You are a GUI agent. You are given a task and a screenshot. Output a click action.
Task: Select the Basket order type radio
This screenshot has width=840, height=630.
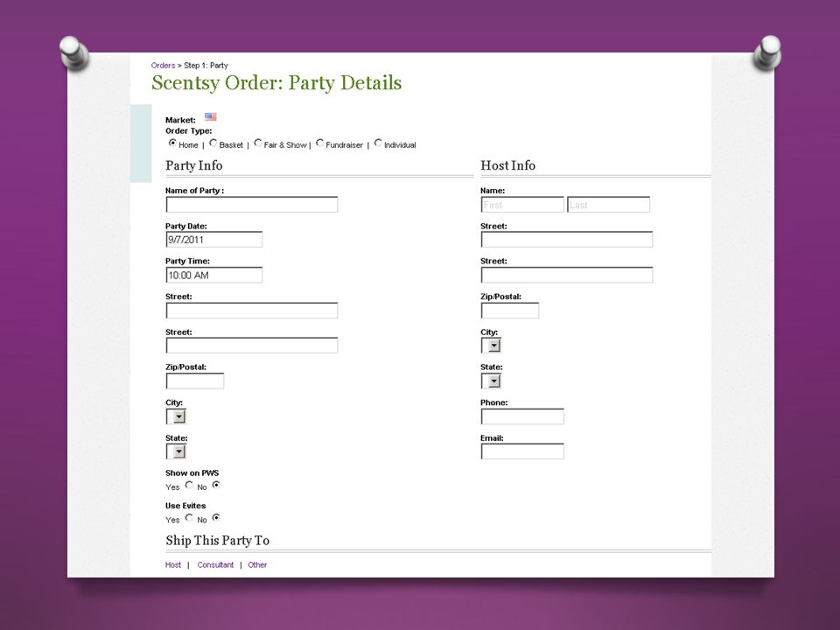point(213,143)
